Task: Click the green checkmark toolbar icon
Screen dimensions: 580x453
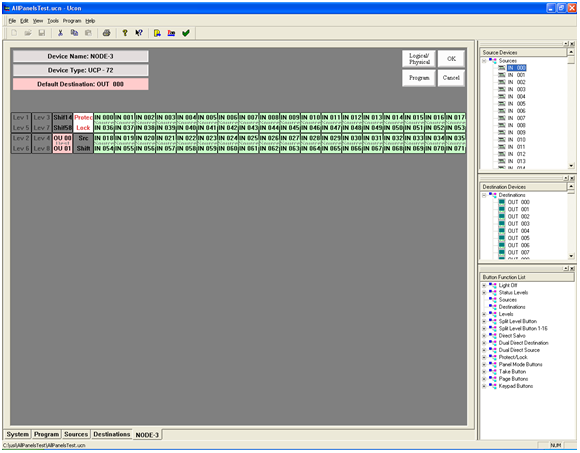Action: [x=186, y=33]
